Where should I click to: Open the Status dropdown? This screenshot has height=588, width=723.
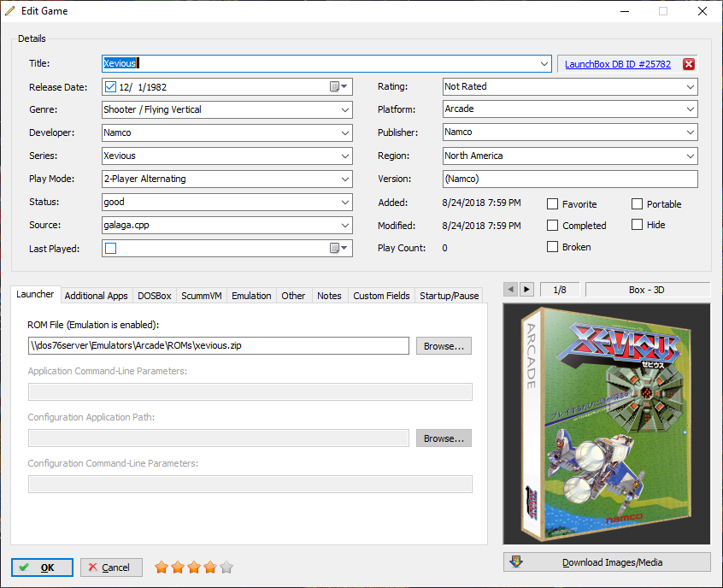tap(345, 202)
